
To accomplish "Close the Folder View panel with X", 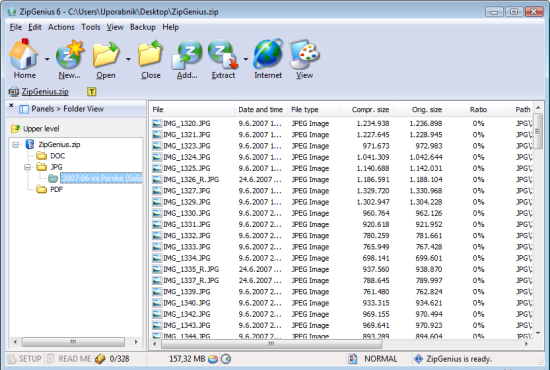I will point(11,105).
